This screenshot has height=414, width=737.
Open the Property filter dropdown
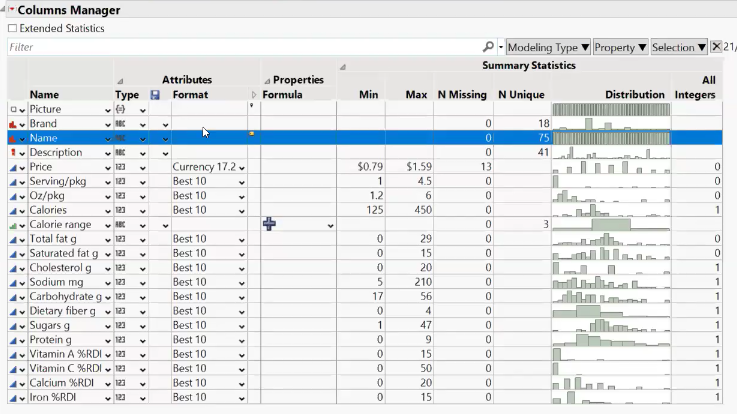coord(620,47)
